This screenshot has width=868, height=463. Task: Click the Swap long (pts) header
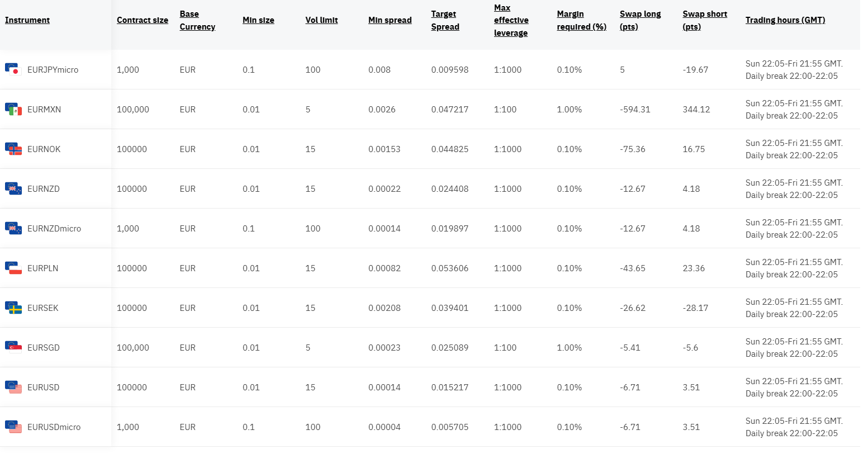click(640, 20)
